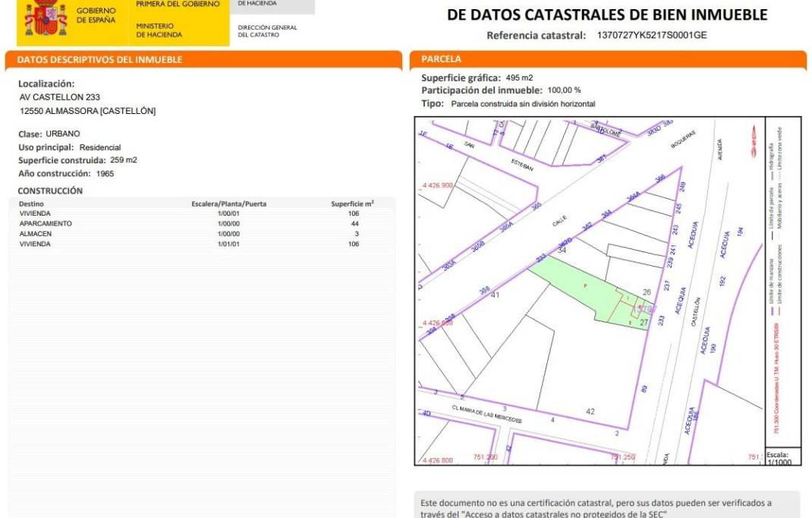This screenshot has width=812, height=518.
Task: Click the cadastral reference 1370727YK5217S0001GE
Action: point(652,35)
